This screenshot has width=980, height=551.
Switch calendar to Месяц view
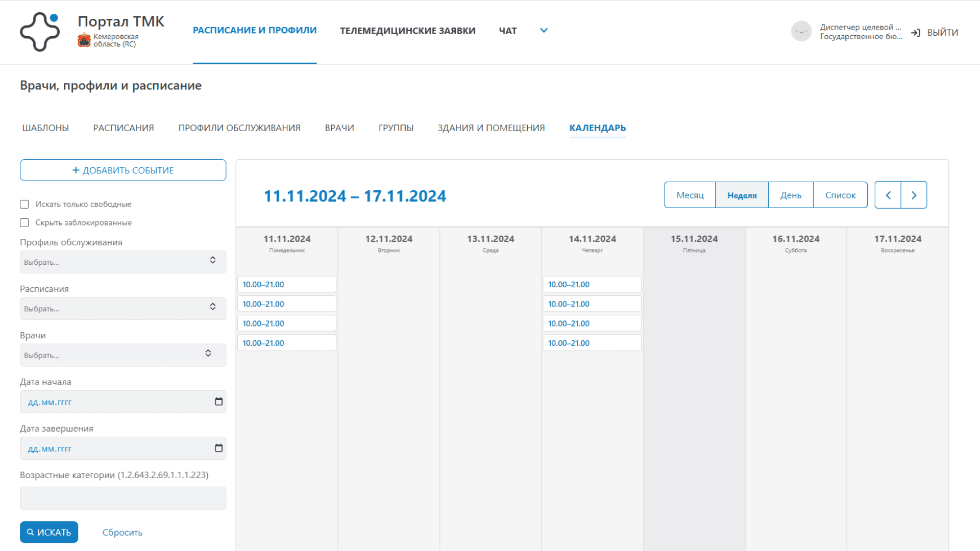click(x=690, y=195)
